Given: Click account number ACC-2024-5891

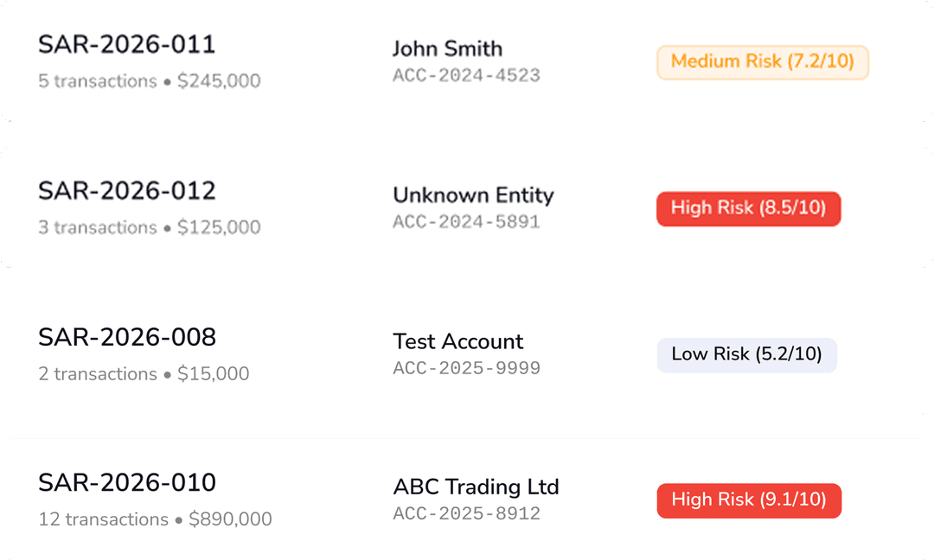Looking at the screenshot, I should click(467, 222).
